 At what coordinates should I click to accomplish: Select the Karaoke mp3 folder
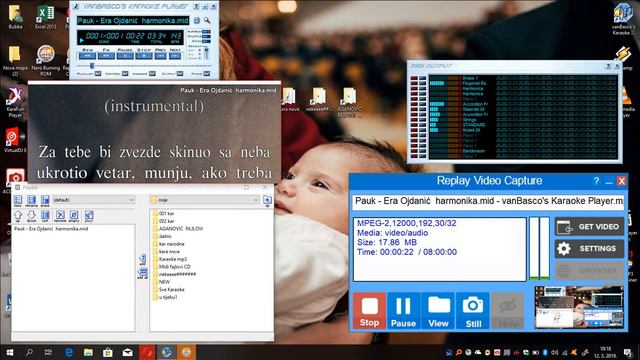(x=169, y=259)
